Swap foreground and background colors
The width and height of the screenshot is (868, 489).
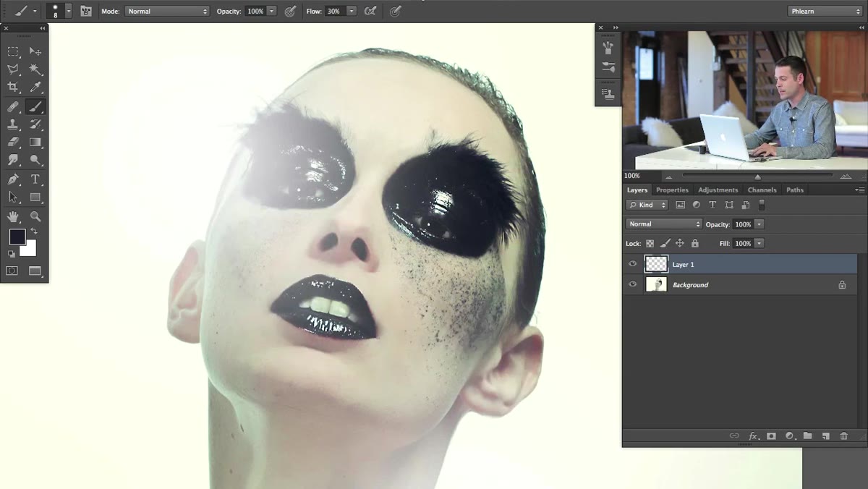(x=34, y=231)
